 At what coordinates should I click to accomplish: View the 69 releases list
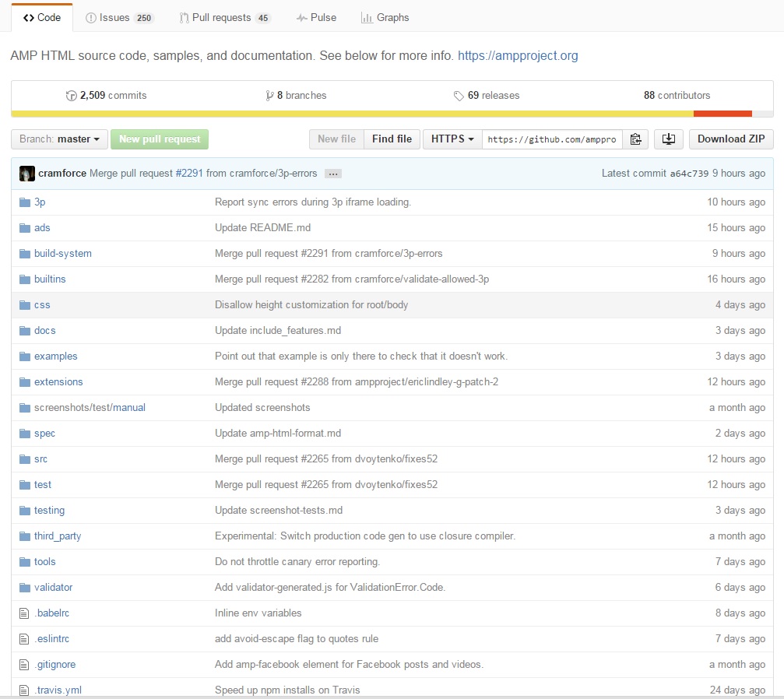pos(487,96)
